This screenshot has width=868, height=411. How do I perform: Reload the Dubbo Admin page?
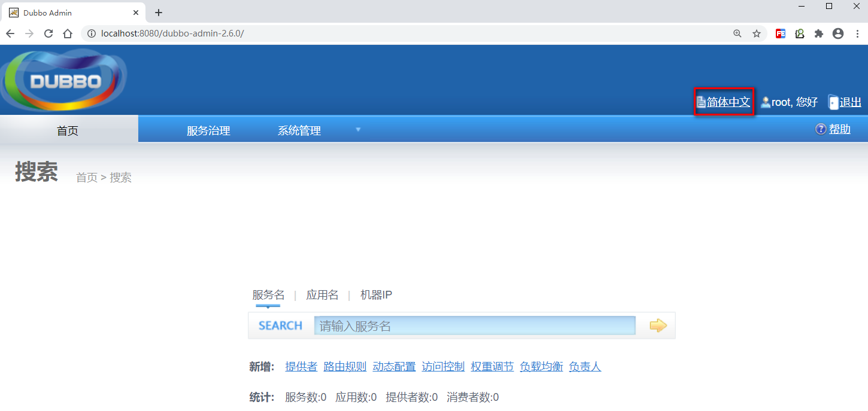(x=48, y=34)
